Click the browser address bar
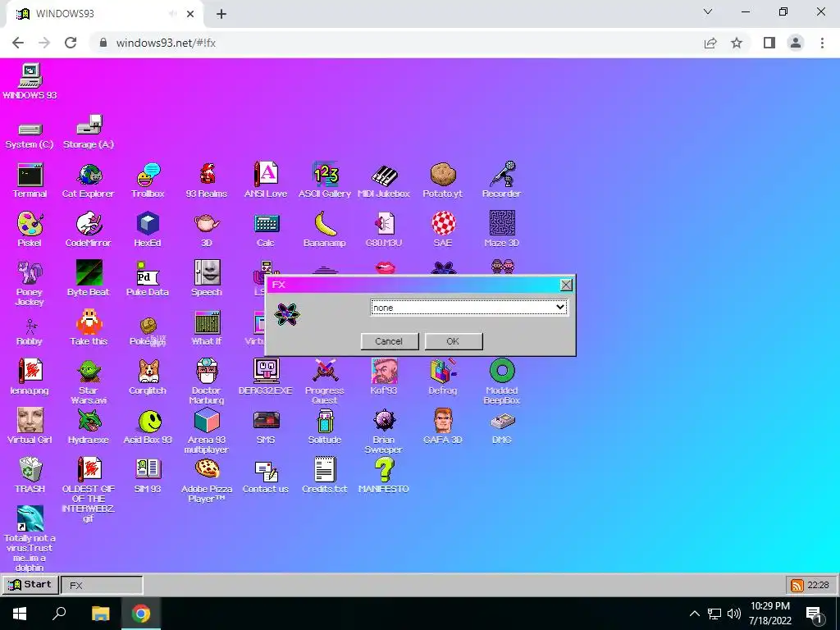Viewport: 840px width, 630px height. [x=396, y=43]
